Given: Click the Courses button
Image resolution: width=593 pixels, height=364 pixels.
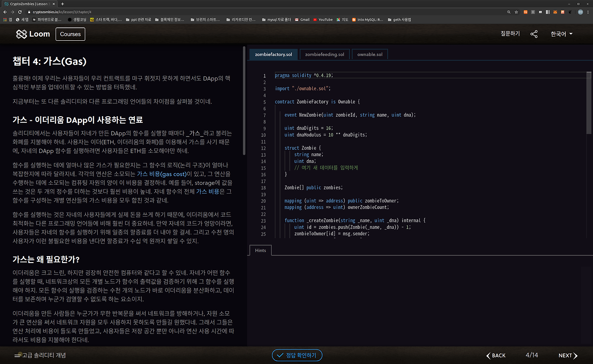Looking at the screenshot, I should coord(70,34).
